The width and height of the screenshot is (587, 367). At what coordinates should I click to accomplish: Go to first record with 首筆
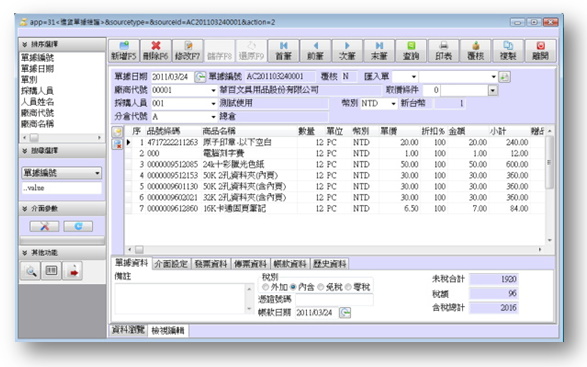pos(284,51)
